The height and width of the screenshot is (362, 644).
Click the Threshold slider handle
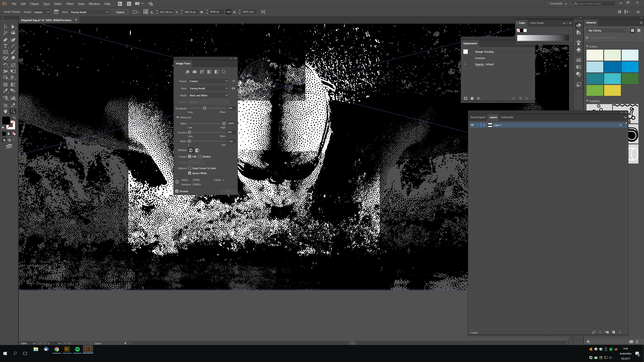[x=204, y=108]
